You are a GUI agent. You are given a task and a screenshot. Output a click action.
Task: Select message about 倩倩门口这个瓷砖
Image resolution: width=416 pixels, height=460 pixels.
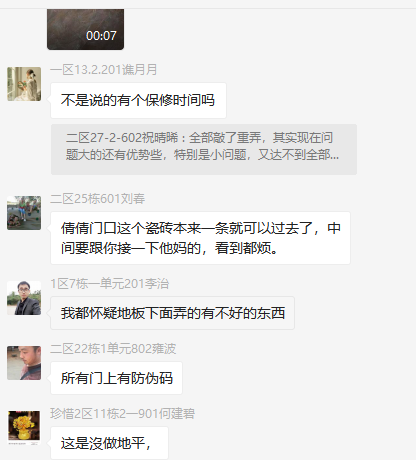tap(200, 238)
